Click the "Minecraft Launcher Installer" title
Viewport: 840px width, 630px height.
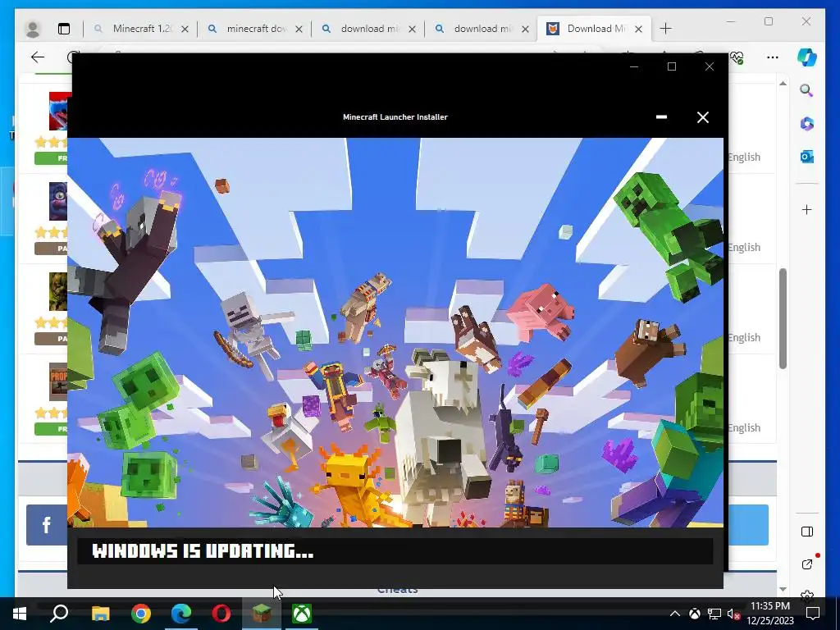click(395, 116)
